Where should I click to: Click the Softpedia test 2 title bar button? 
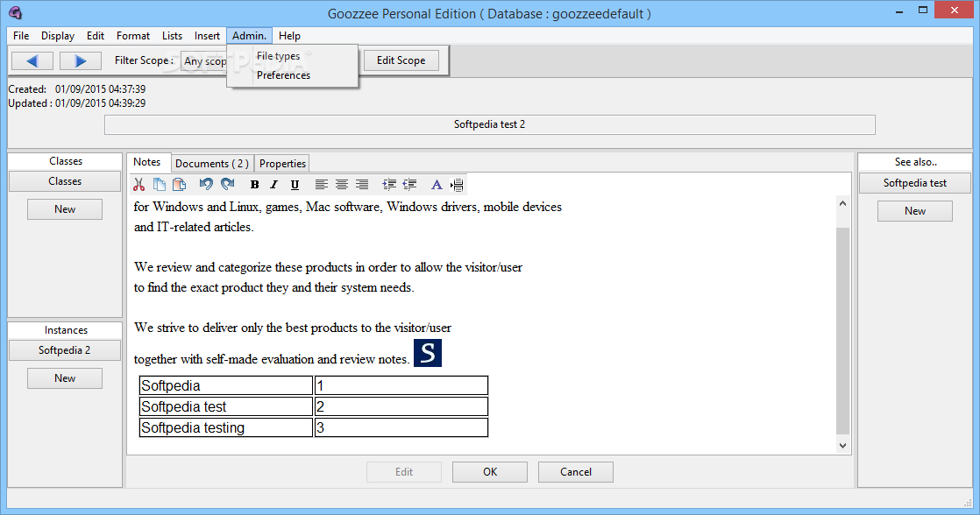(489, 124)
